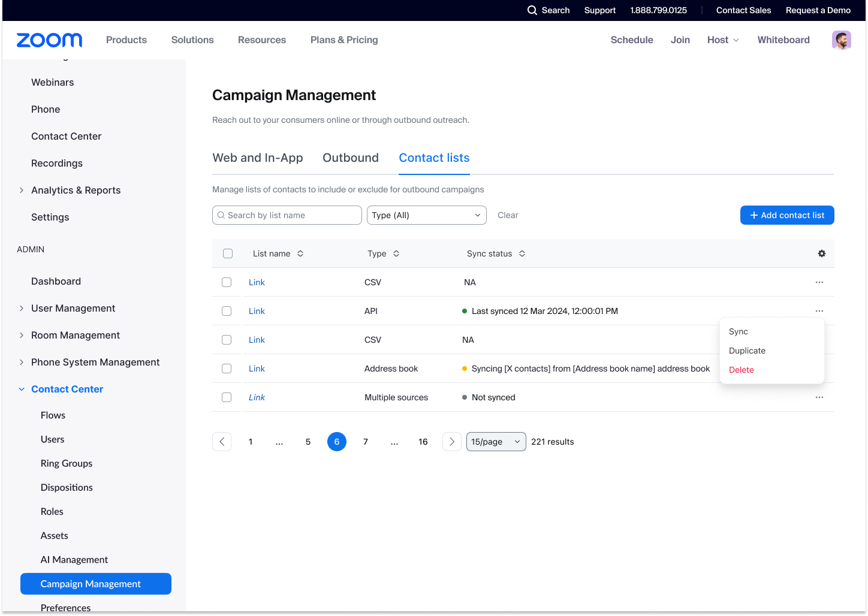Viewport: 868px width, 616px height.
Task: Open more options for the API row
Action: [819, 311]
